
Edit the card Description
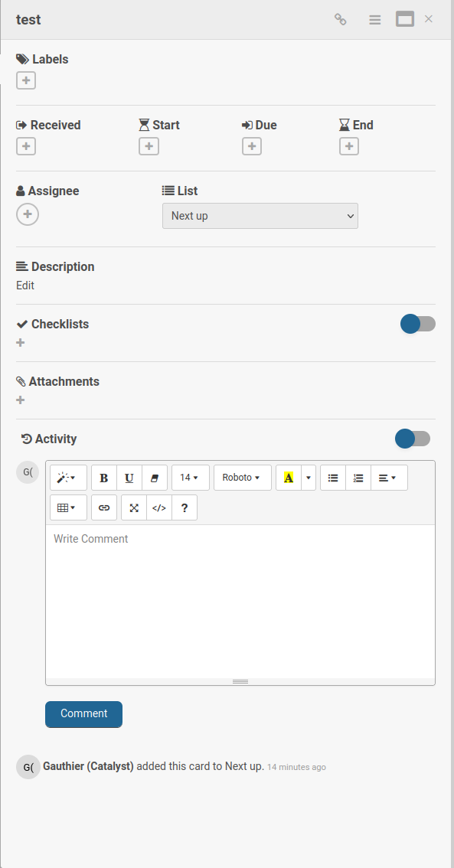click(x=24, y=285)
